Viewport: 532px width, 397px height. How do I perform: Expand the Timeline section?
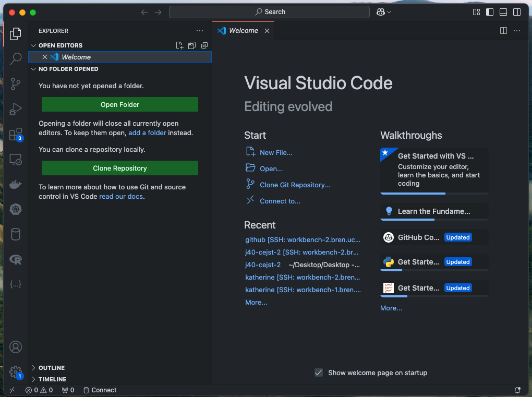(x=33, y=379)
